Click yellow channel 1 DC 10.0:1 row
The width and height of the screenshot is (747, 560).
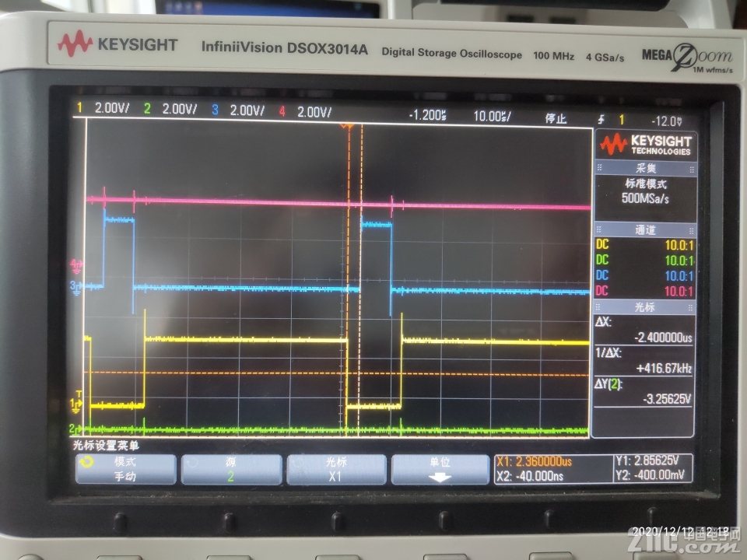click(645, 245)
